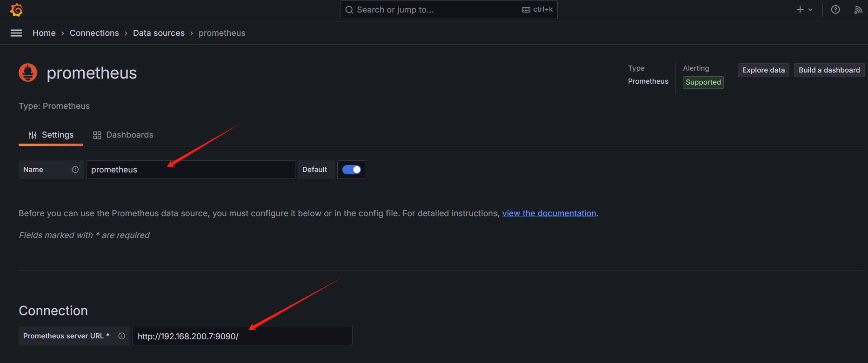Click the Alerting label in header

tap(696, 68)
